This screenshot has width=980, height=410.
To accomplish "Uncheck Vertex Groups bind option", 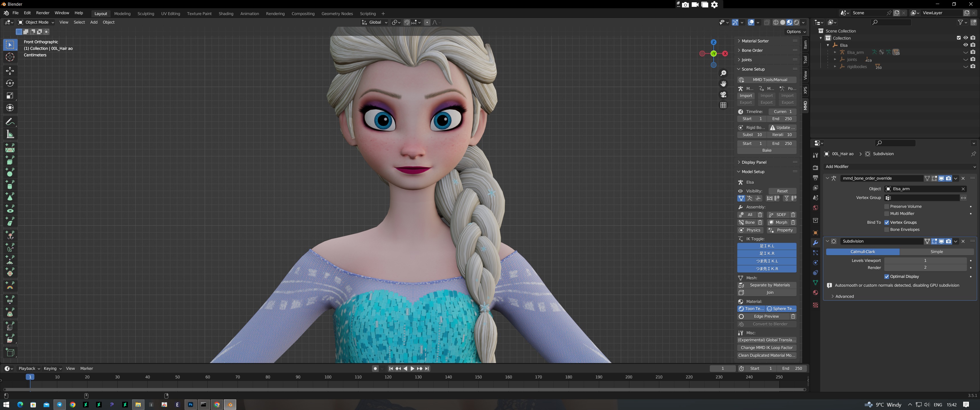I will (x=887, y=222).
